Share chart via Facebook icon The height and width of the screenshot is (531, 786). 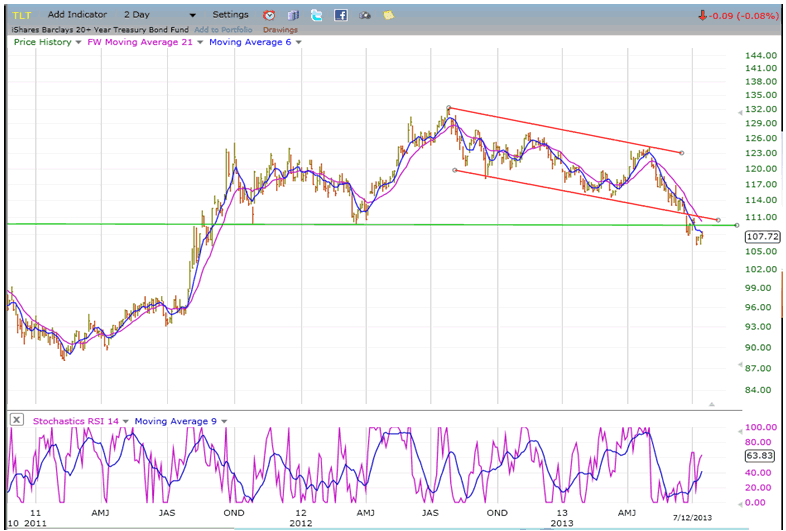[x=340, y=16]
